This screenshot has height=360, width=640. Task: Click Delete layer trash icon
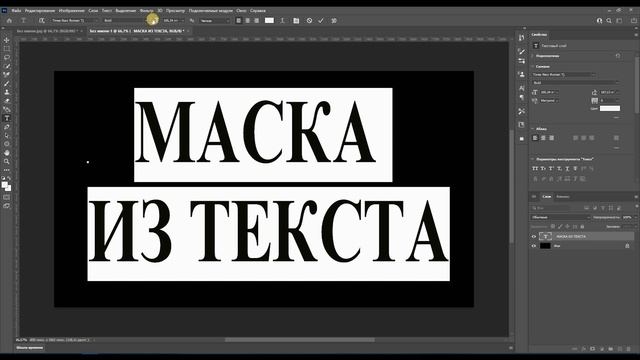click(x=629, y=349)
